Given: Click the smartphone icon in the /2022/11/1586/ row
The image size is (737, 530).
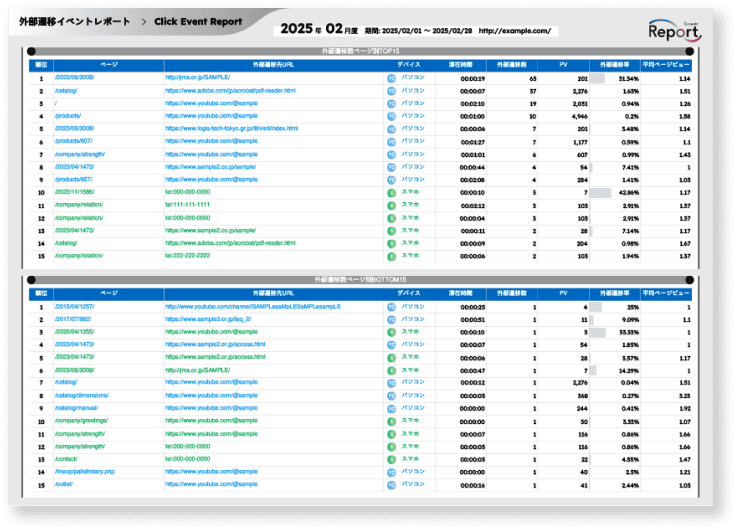Looking at the screenshot, I should [392, 191].
